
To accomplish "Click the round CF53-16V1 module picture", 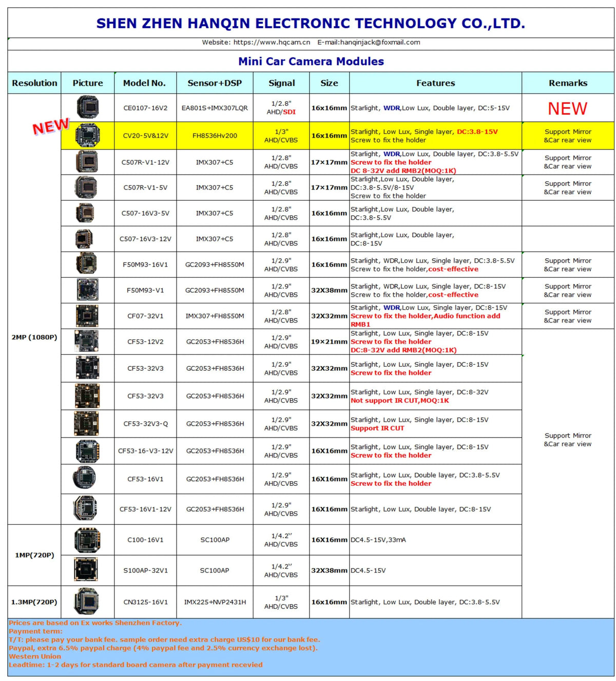I will pyautogui.click(x=84, y=479).
